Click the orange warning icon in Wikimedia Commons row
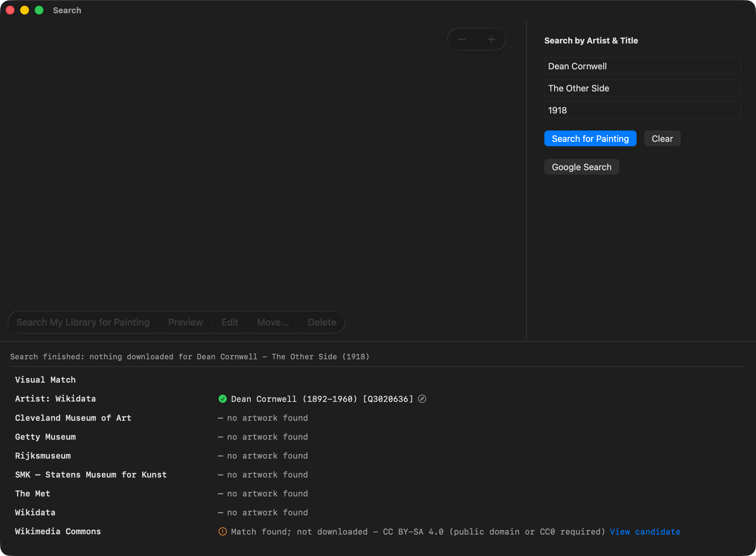The image size is (756, 556). tap(223, 531)
